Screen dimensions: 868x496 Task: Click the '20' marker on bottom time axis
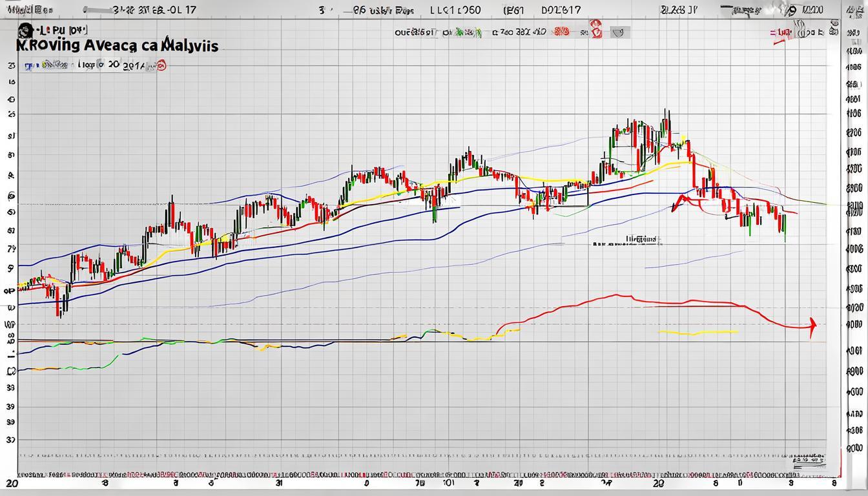pyautogui.click(x=658, y=482)
